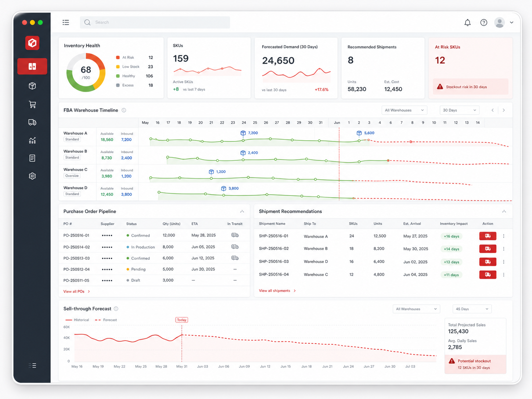The height and width of the screenshot is (399, 532).
Task: Click the ship button for SHP-250516-01
Action: tap(488, 236)
